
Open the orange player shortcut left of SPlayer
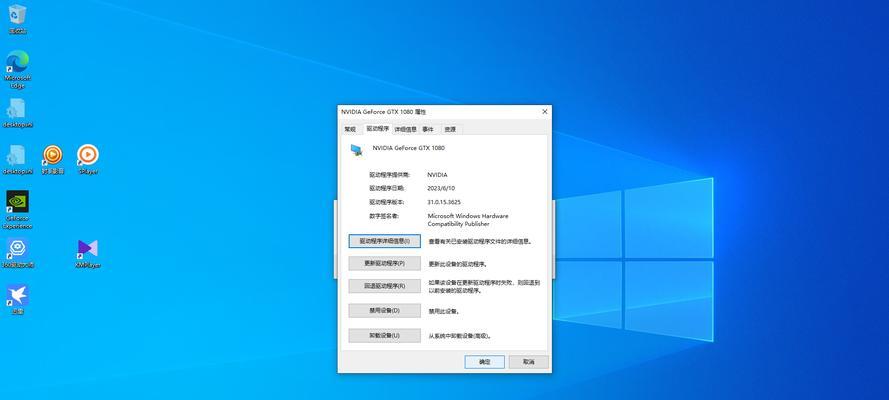pyautogui.click(x=53, y=159)
